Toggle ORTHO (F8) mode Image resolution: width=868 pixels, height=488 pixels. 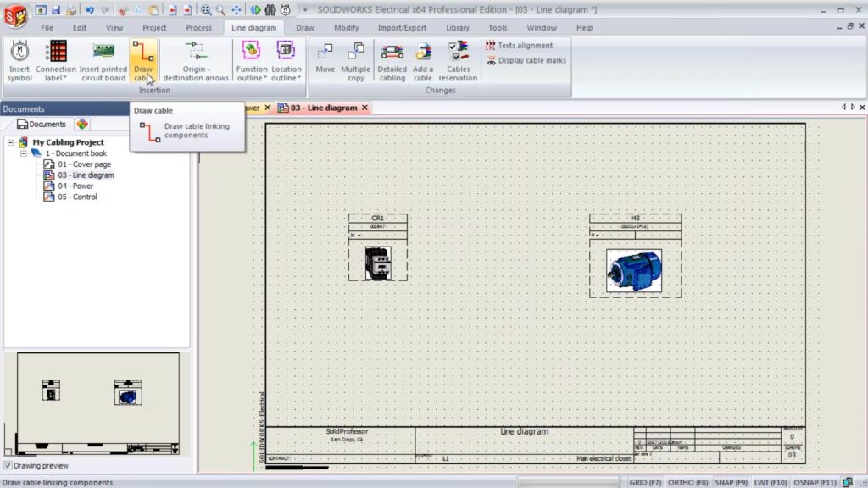pyautogui.click(x=688, y=482)
